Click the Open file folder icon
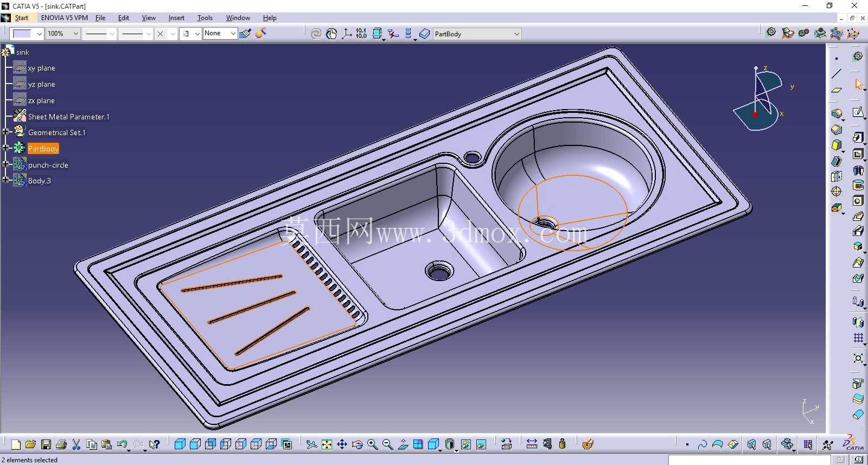 tap(30, 445)
